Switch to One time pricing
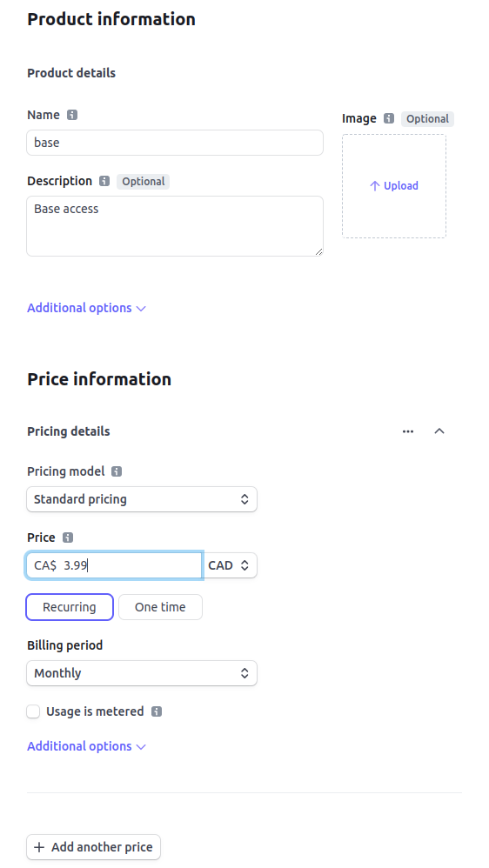The height and width of the screenshot is (868, 489). coord(160,607)
